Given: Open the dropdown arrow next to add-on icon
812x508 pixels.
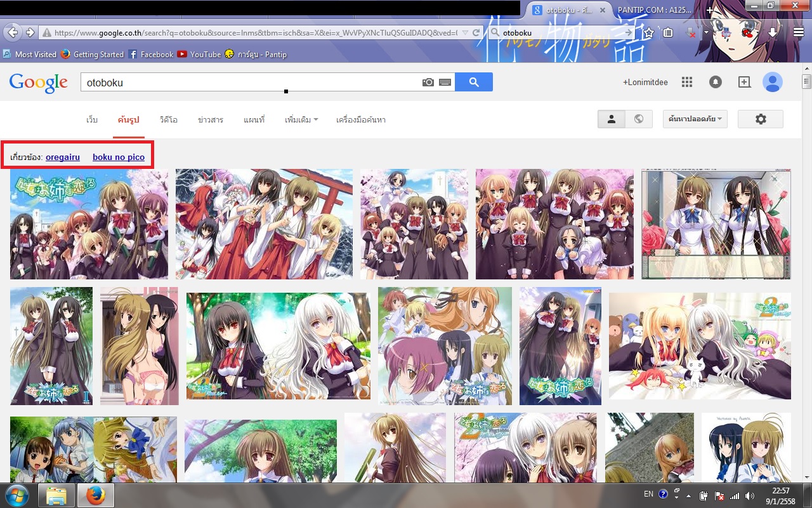Looking at the screenshot, I should point(706,32).
